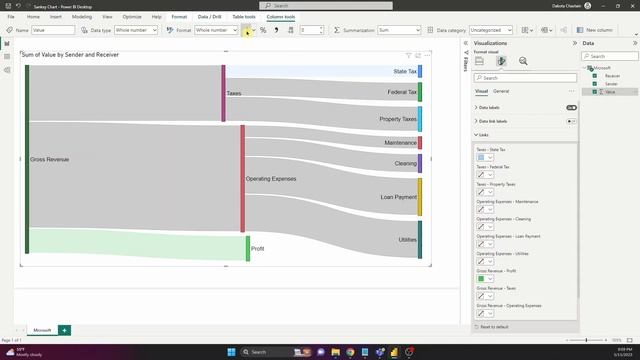Collapse the Visualizations pane with double chevron
Screen dimensions: 640x360
(x=575, y=43)
